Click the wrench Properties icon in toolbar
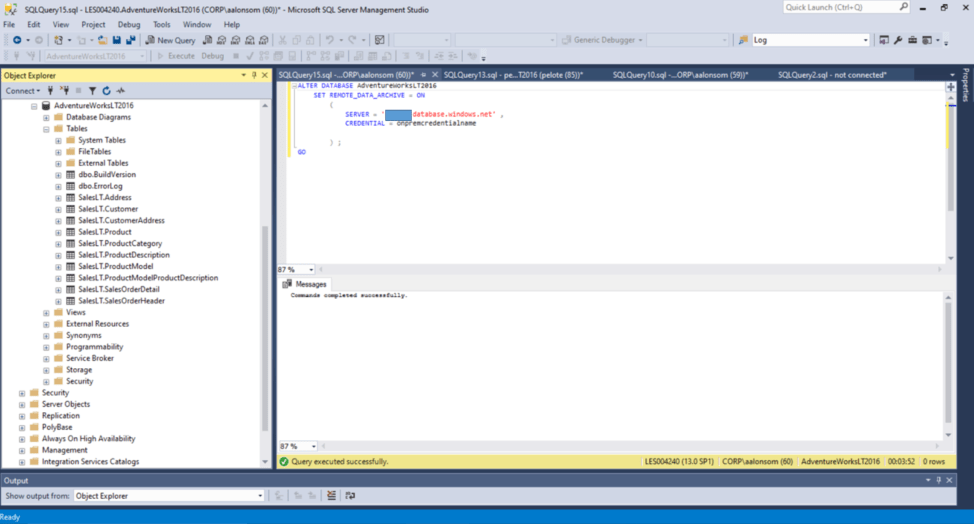 [x=897, y=40]
